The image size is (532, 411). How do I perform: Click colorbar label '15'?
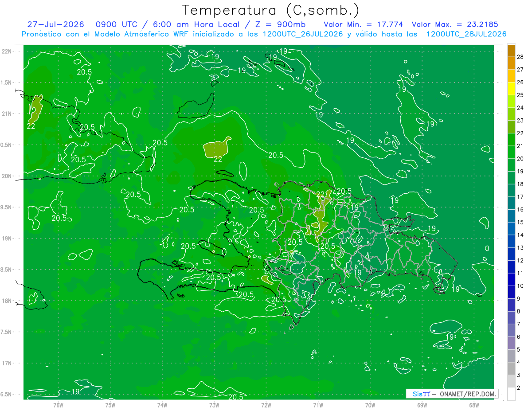520,222
